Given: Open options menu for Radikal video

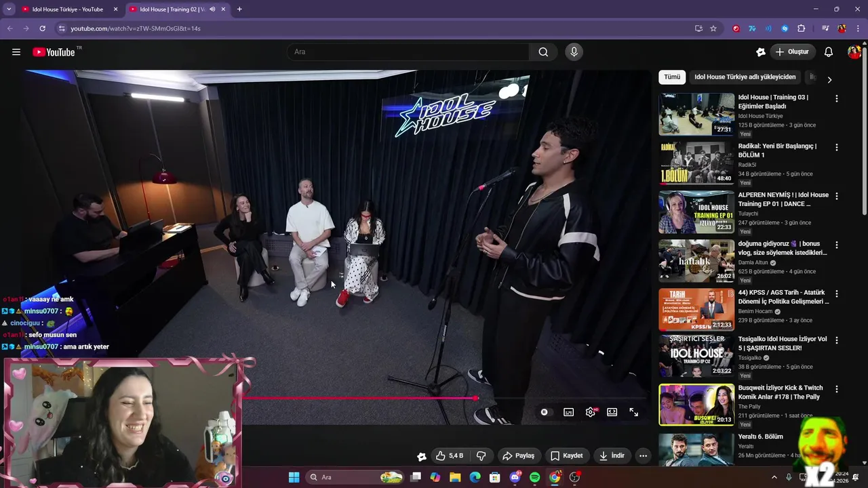Looking at the screenshot, I should point(836,147).
